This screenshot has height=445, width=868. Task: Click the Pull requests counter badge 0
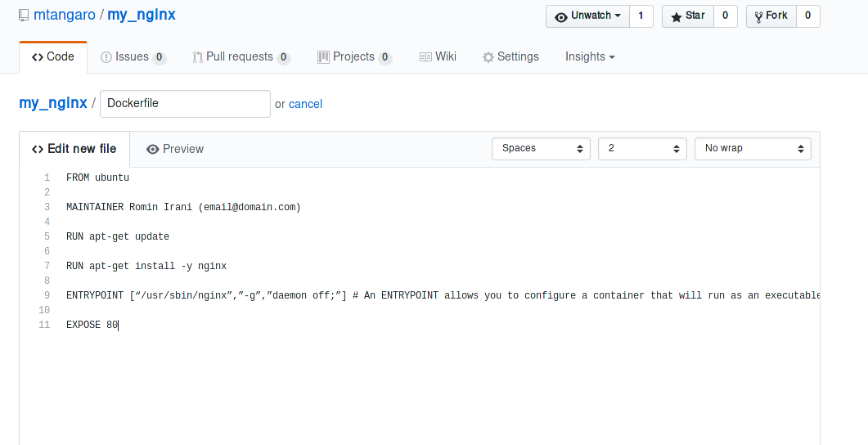(x=283, y=57)
